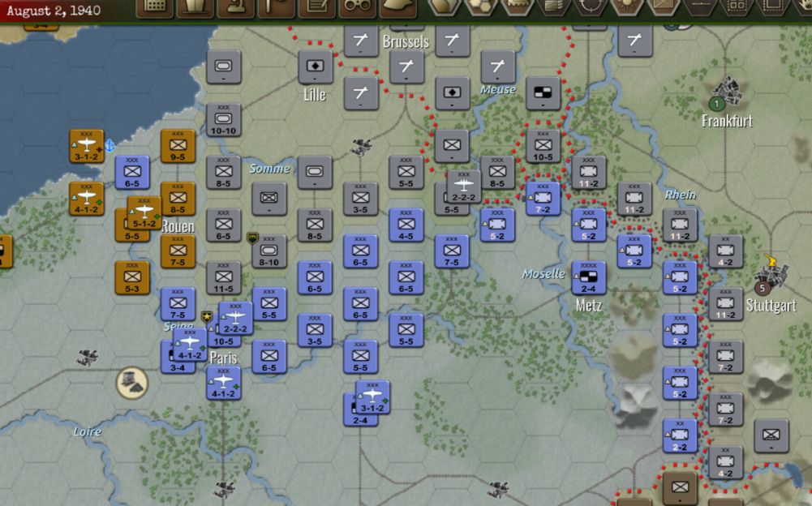Select blue 2-4 unit at Metz
812x506 pixels.
click(x=589, y=278)
